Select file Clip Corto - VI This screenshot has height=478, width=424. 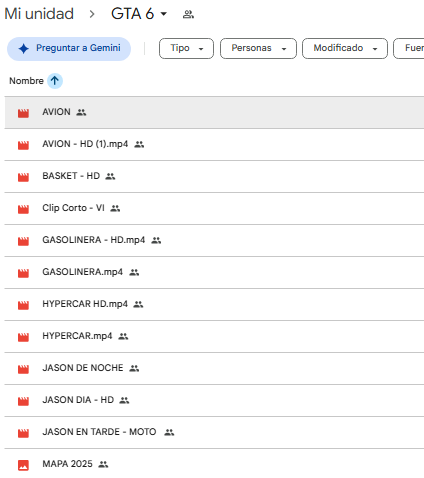click(214, 209)
